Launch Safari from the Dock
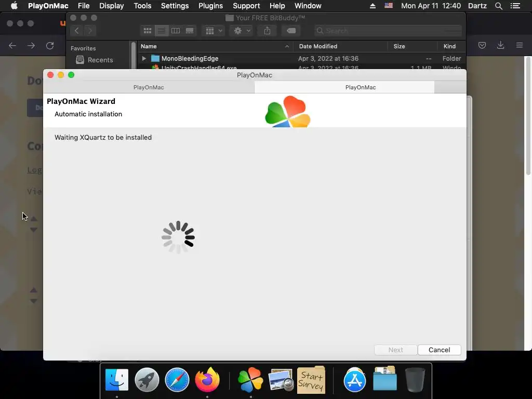The height and width of the screenshot is (399, 532). (177, 380)
